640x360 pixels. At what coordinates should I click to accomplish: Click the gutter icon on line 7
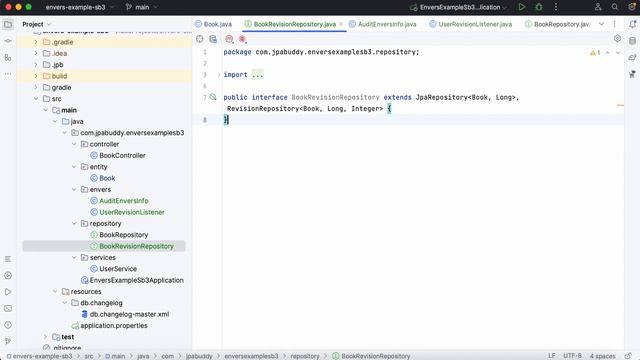(213, 97)
